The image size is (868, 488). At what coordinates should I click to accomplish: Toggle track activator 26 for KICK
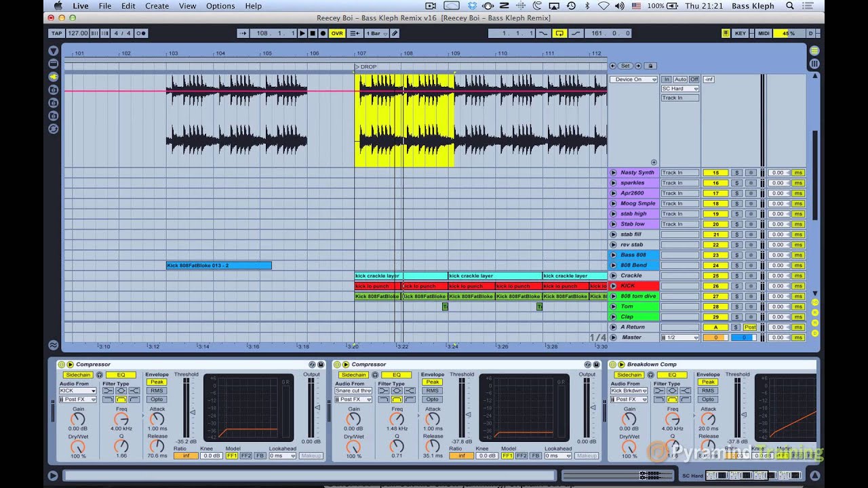715,286
